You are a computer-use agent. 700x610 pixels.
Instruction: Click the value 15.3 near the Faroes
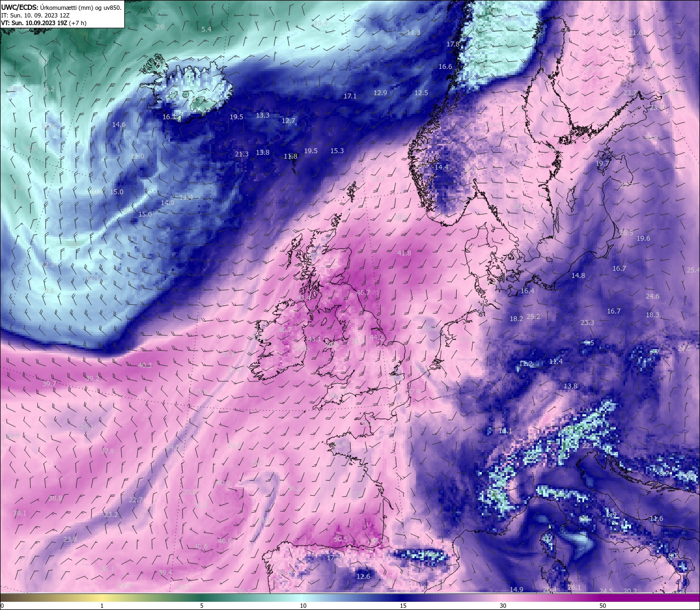(337, 151)
